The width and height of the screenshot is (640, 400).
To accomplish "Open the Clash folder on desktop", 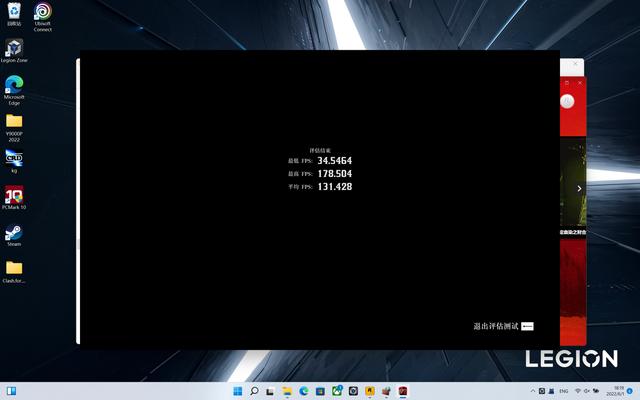I will point(14,268).
